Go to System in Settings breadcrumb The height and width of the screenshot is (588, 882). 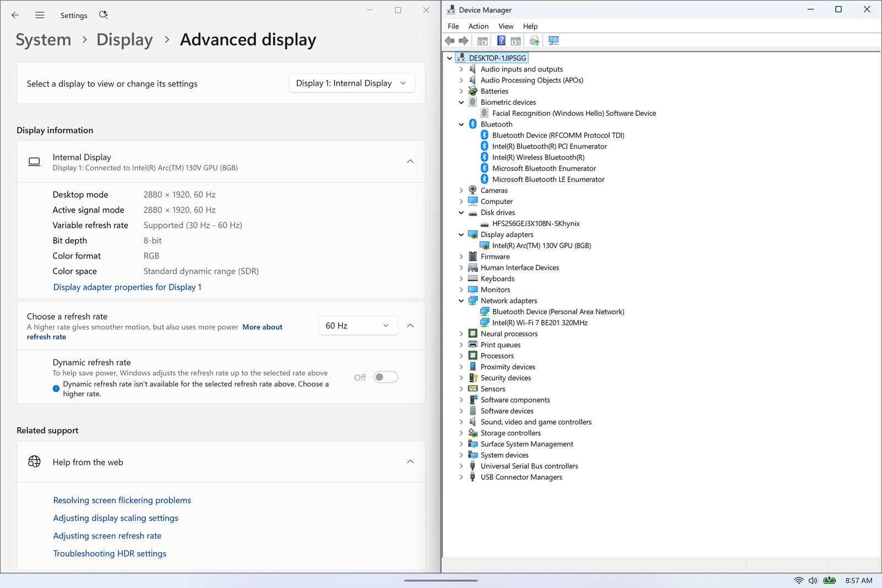tap(44, 40)
